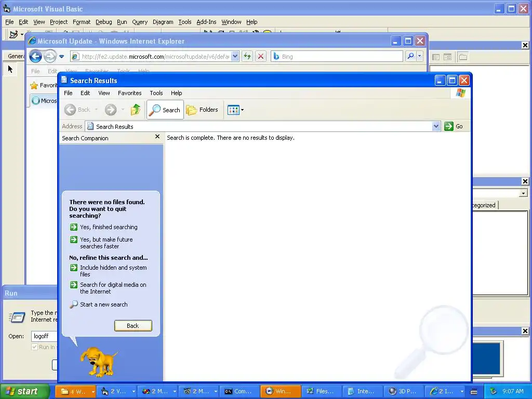Click the greyed Forward arrow in Search Results toolbar
This screenshot has width=532, height=399.
tap(111, 110)
